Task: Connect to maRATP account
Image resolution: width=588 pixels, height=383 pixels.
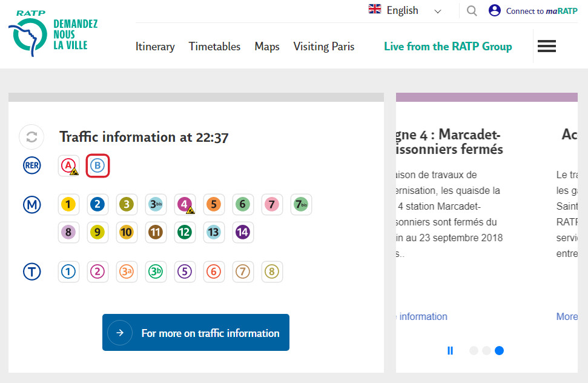Action: coord(533,11)
